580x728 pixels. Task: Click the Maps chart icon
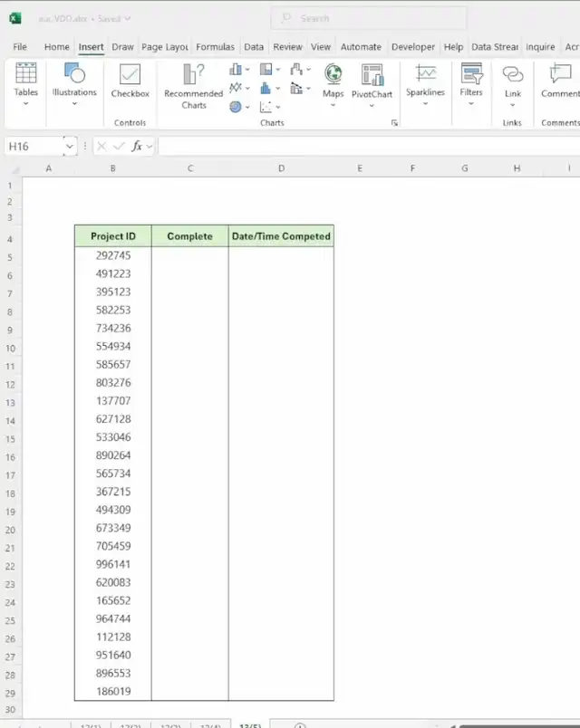click(333, 81)
